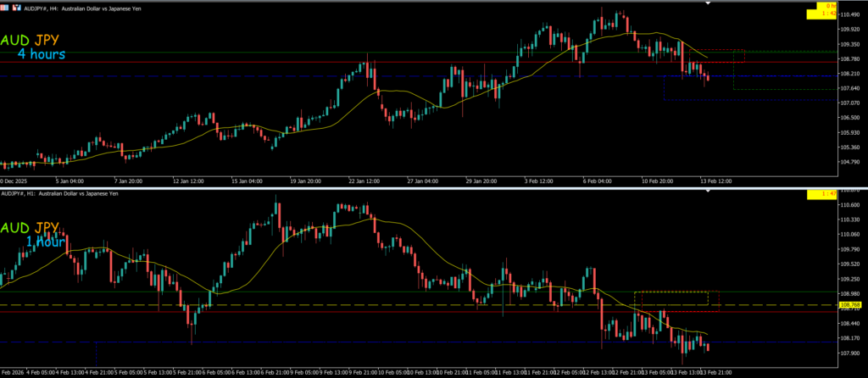Click 110.490 on the H4 price scale
This screenshot has width=868, height=378.
click(x=849, y=15)
